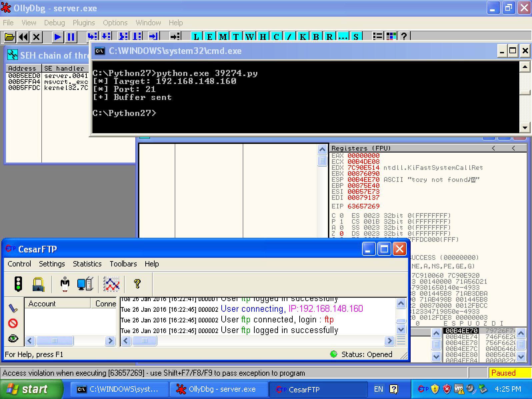Open CesarFTP users icon with man
This screenshot has height=399, width=532.
click(x=65, y=284)
